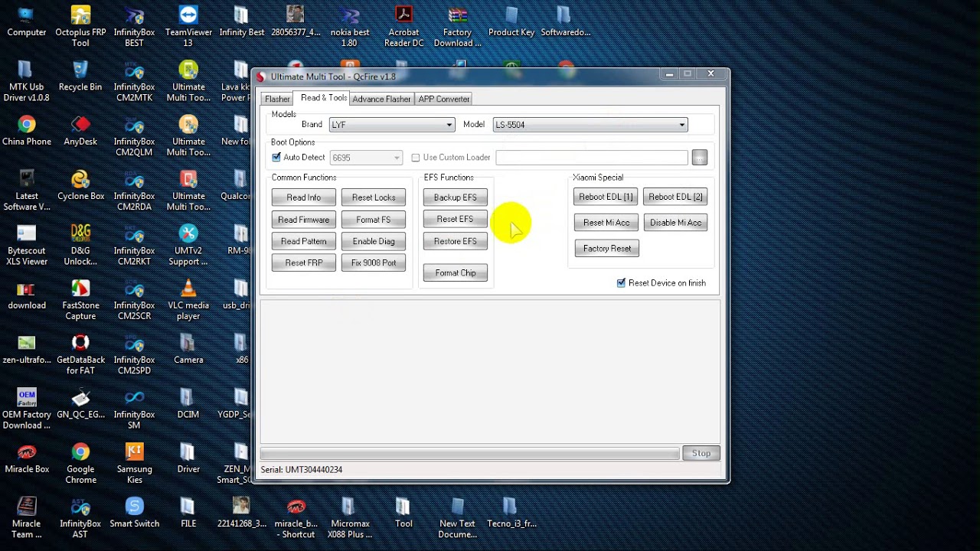980x551 pixels.
Task: Enable the Use Custom Loader checkbox
Action: coord(416,158)
